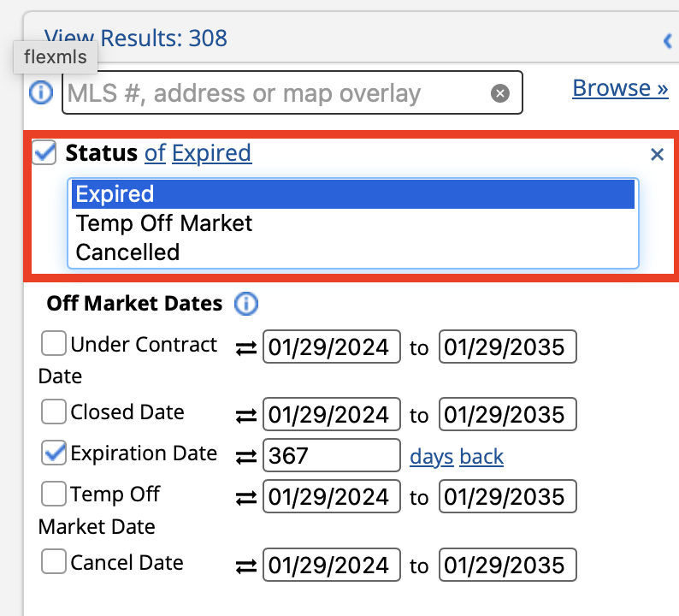This screenshot has height=616, width=679.
Task: Edit Closed Date start field
Action: (332, 414)
